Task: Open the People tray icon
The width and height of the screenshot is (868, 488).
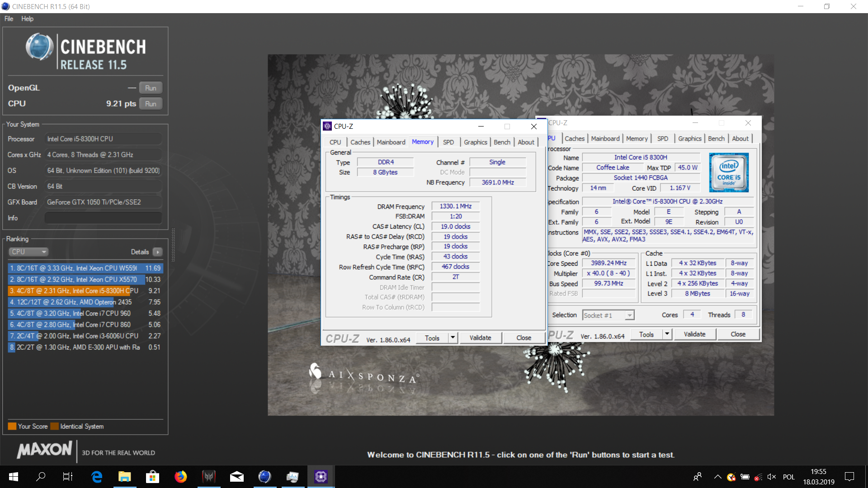Action: tap(698, 476)
